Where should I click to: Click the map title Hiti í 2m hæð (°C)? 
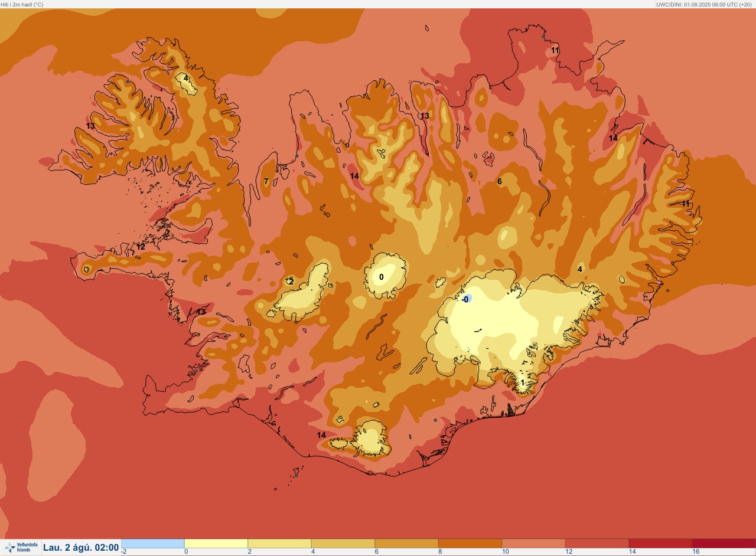[x=22, y=4]
